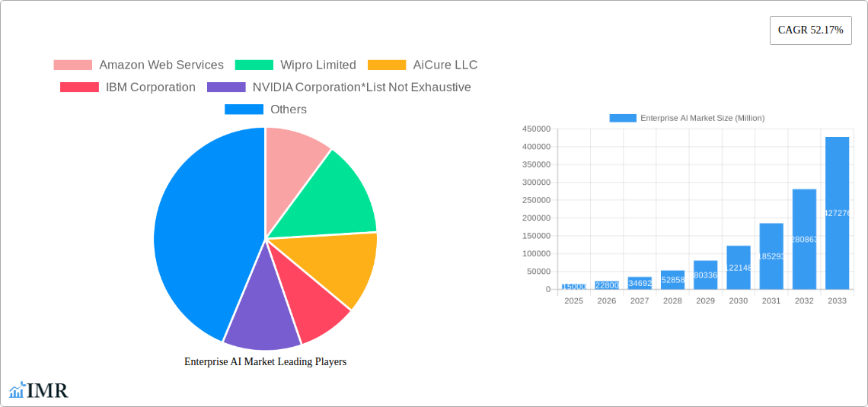868x407 pixels.
Task: Click the Others legend label
Action: pyautogui.click(x=289, y=109)
